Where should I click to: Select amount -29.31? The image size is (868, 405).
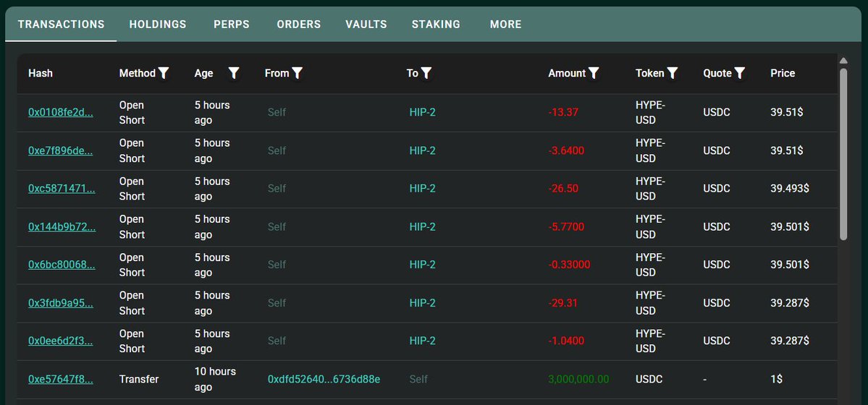tap(562, 303)
